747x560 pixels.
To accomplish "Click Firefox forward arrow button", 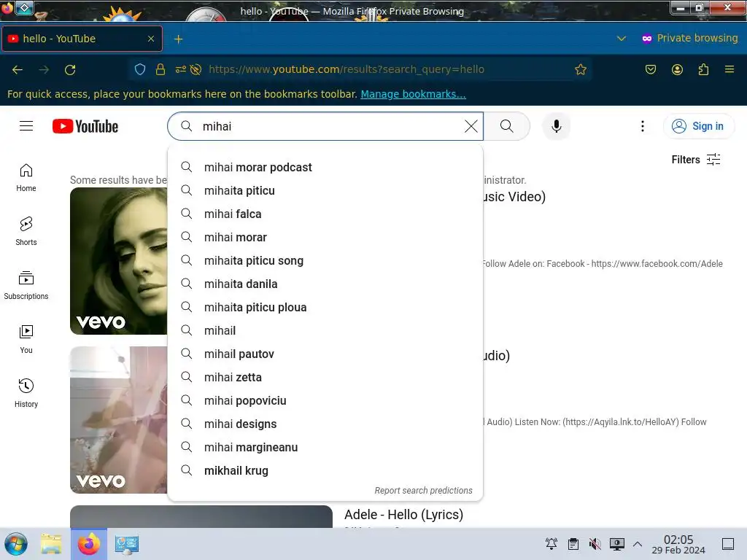I will click(44, 69).
